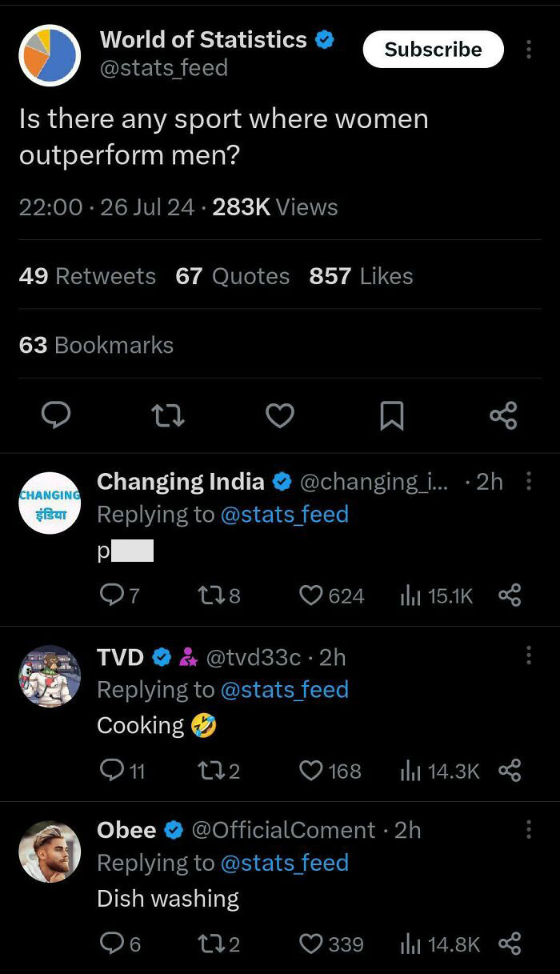Screen dimensions: 560x974
Task: View analytics for Changing India reply
Action: (410, 595)
